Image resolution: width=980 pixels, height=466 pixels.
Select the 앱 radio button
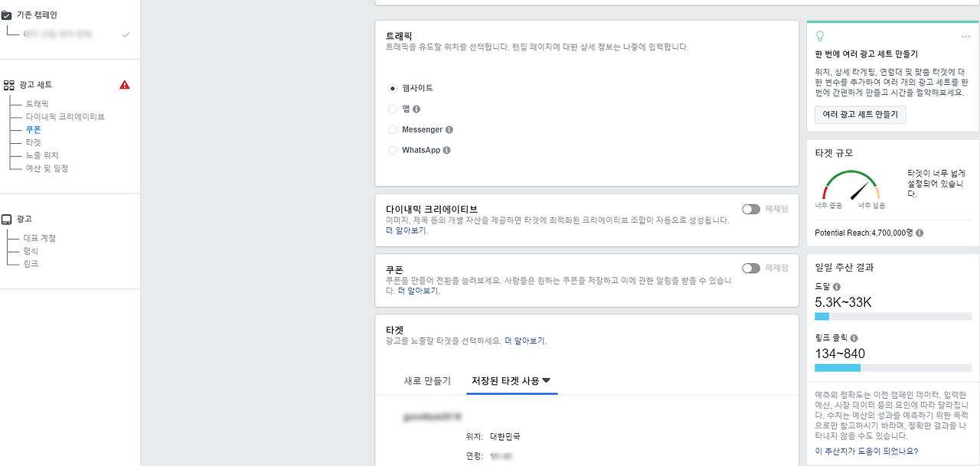(392, 109)
